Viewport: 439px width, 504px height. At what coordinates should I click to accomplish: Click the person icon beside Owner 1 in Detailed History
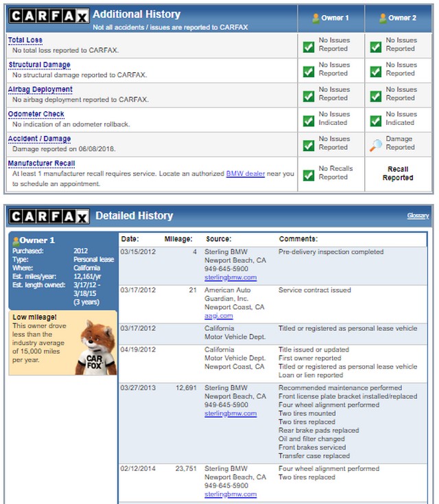pyautogui.click(x=16, y=241)
